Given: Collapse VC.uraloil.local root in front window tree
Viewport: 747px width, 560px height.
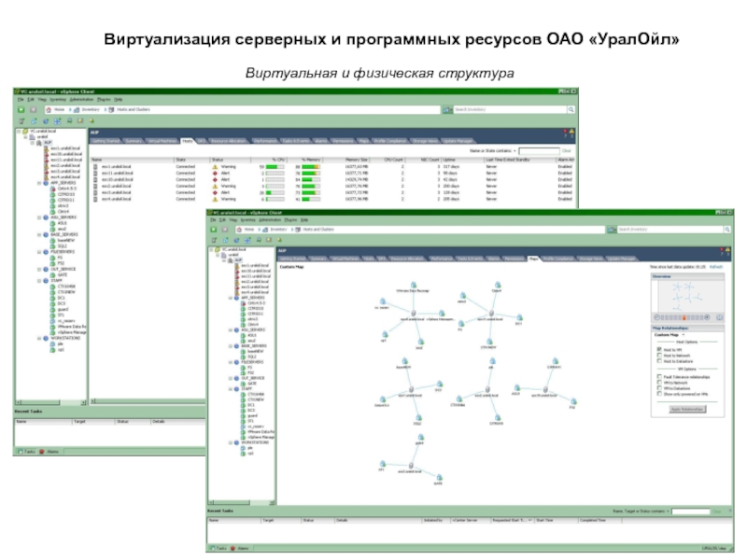Looking at the screenshot, I should (212, 249).
